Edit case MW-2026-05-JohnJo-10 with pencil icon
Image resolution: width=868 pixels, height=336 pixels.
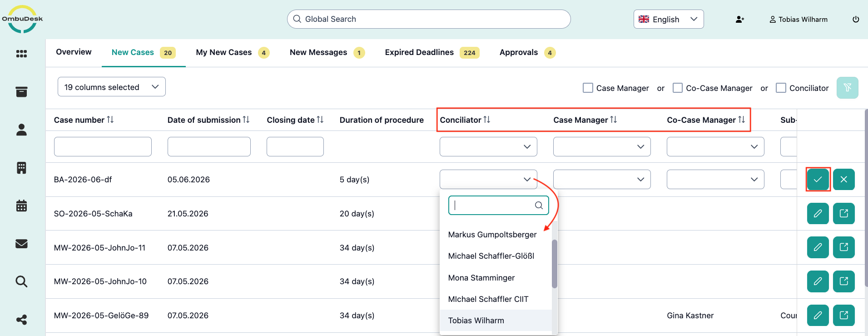[x=818, y=281]
